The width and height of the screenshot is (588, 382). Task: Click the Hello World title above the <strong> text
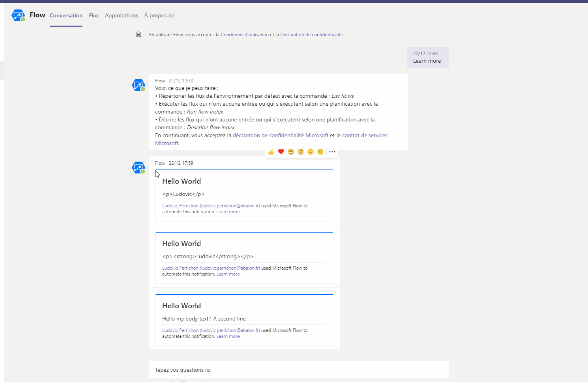pos(182,244)
